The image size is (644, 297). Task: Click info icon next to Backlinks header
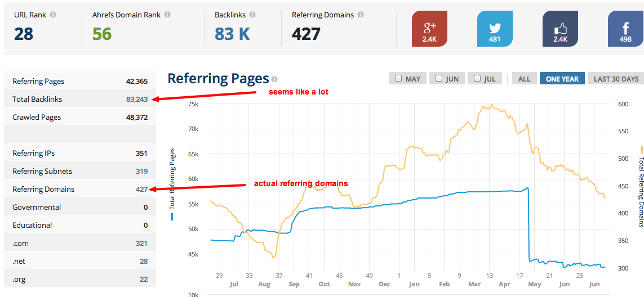[x=252, y=15]
